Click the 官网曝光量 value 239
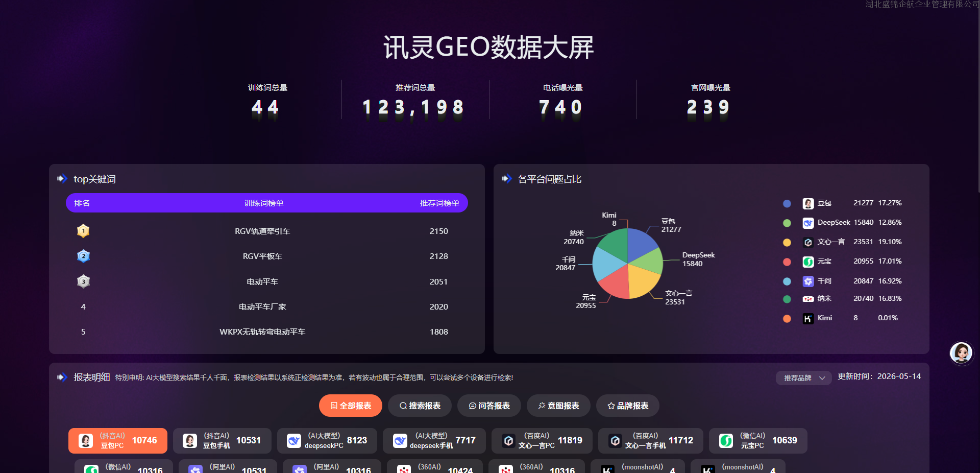The image size is (980, 473). pyautogui.click(x=708, y=107)
